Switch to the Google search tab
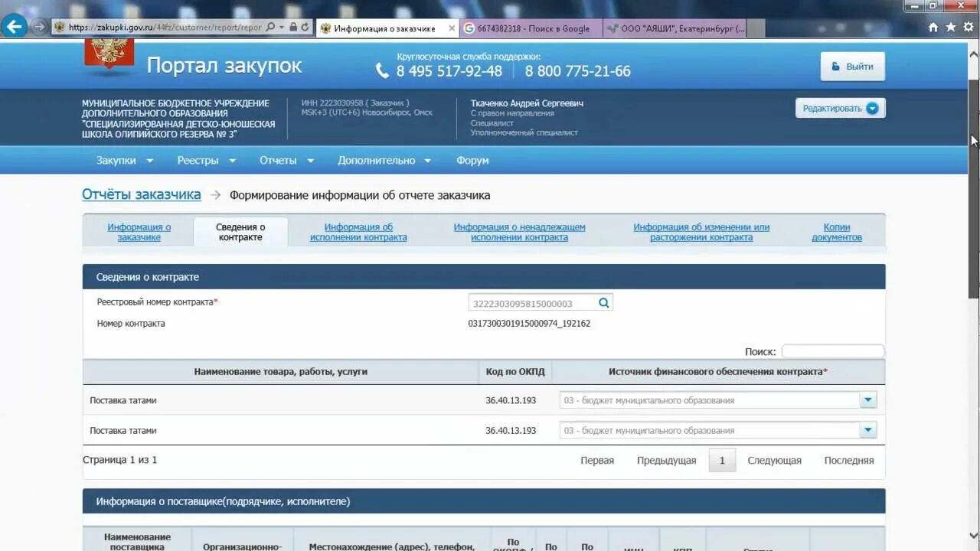The width and height of the screenshot is (980, 551). (x=531, y=28)
